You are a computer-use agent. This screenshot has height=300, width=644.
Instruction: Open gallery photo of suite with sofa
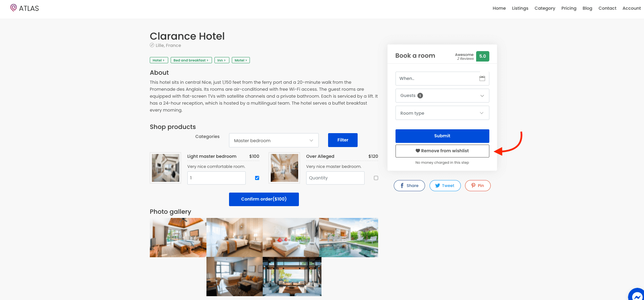[235, 277]
